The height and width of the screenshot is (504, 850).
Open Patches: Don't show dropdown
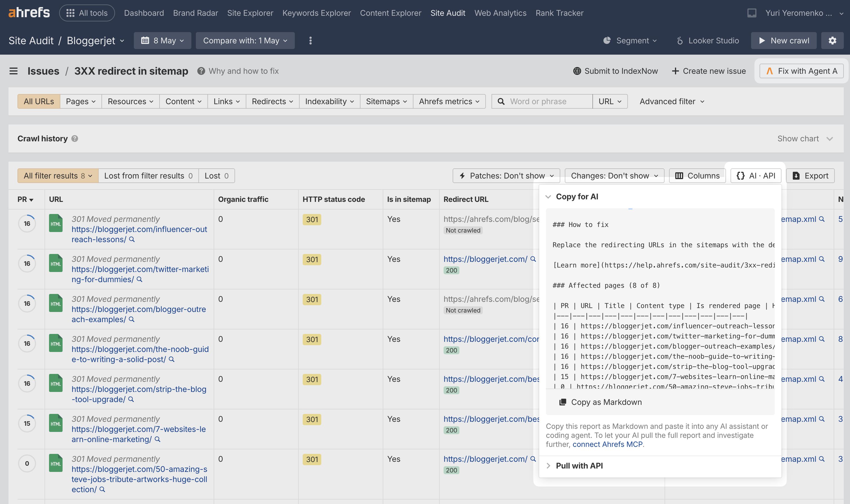tap(506, 176)
